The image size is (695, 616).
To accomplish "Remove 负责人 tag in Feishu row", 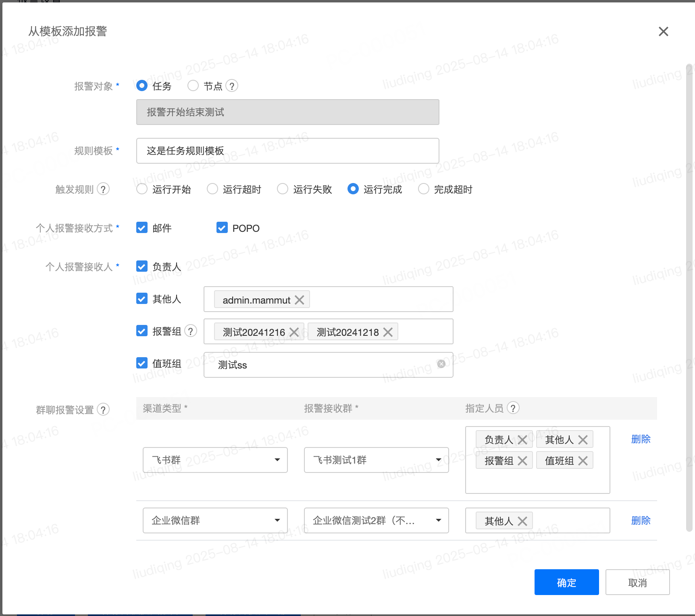I will 522,440.
